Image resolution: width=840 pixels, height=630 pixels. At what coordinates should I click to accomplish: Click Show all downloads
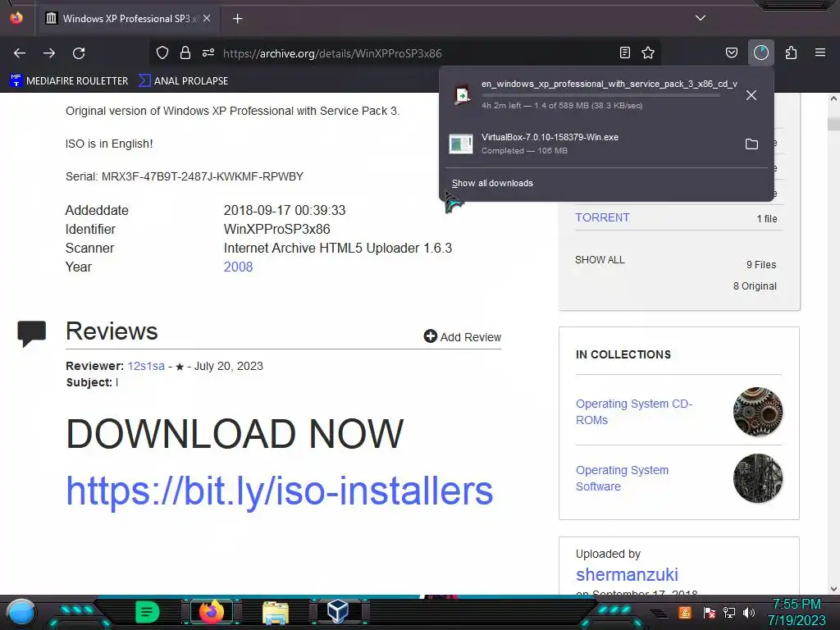492,183
